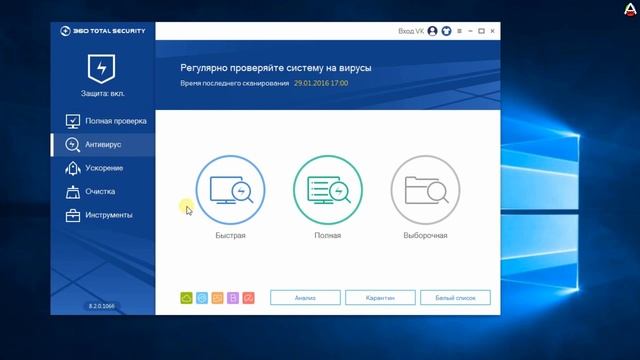Click the Защита: вкл. status text

point(102,93)
